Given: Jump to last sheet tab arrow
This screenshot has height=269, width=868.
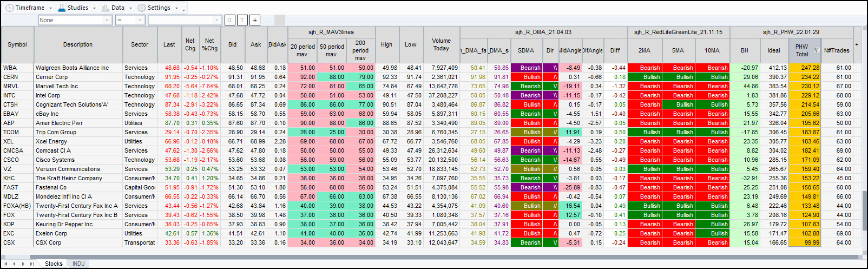Looking at the screenshot, I should [x=31, y=264].
